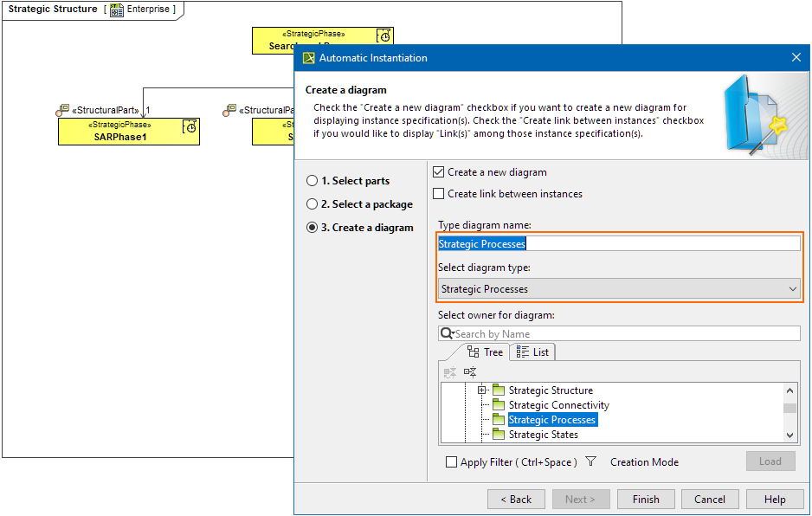This screenshot has height=516, width=812.
Task: Enable Create link between instances
Action: coord(439,194)
